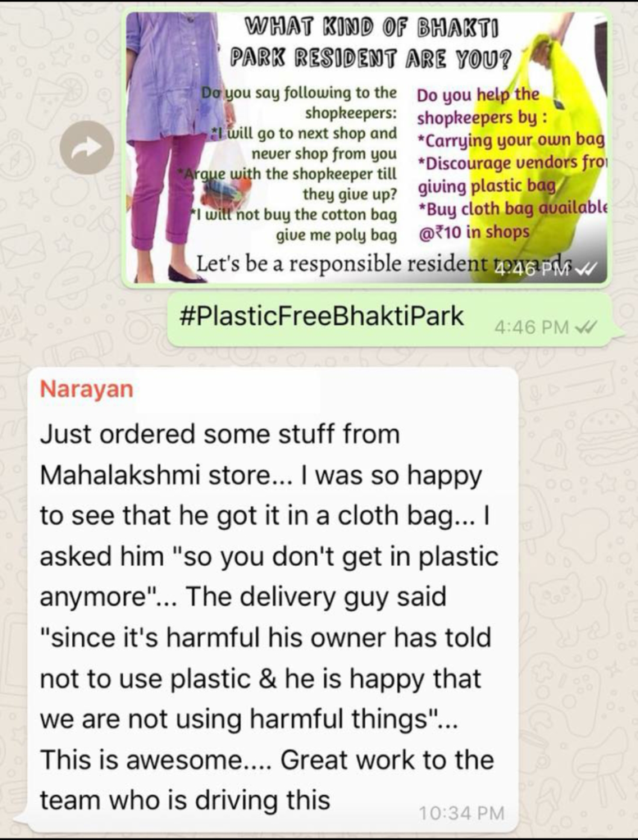Tap the 'Buy cloth bag available' text

(x=512, y=209)
